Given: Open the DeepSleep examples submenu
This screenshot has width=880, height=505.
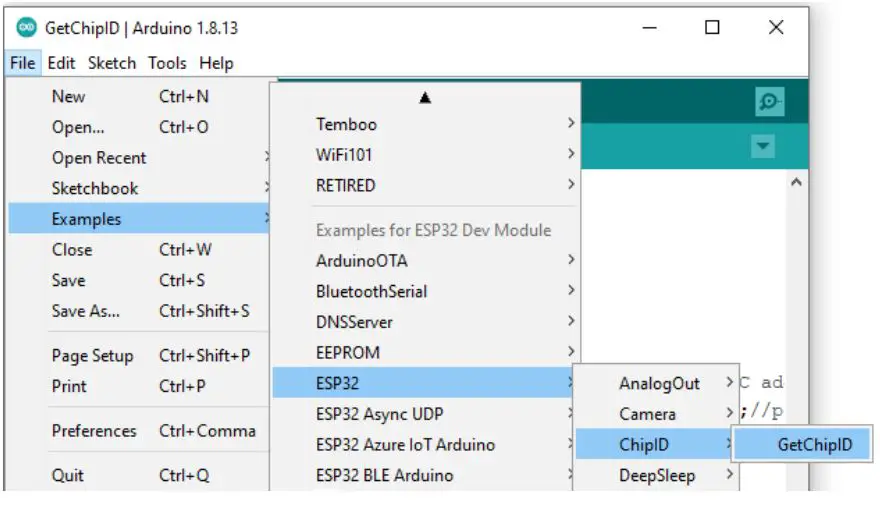Looking at the screenshot, I should click(x=655, y=475).
